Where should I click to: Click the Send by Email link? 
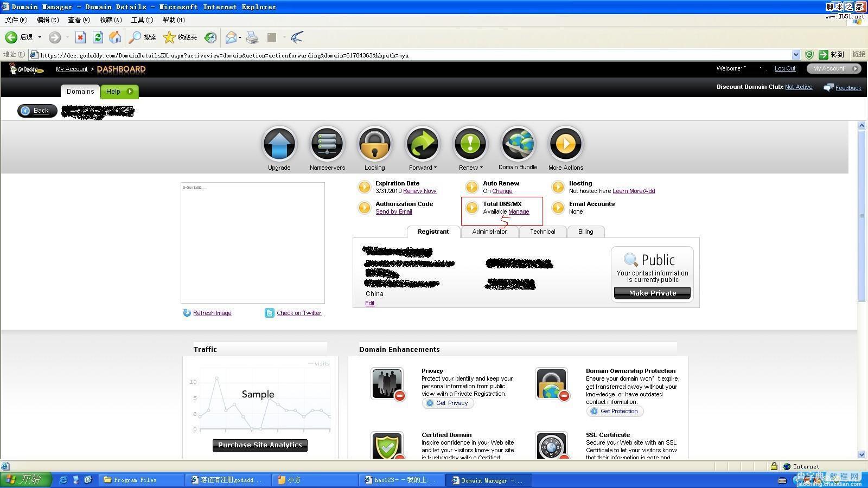(394, 211)
